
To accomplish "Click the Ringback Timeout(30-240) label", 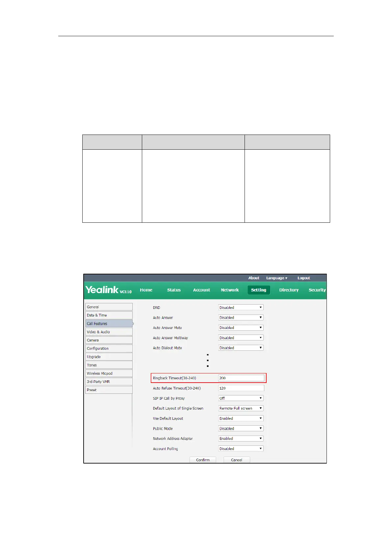I will [174, 378].
